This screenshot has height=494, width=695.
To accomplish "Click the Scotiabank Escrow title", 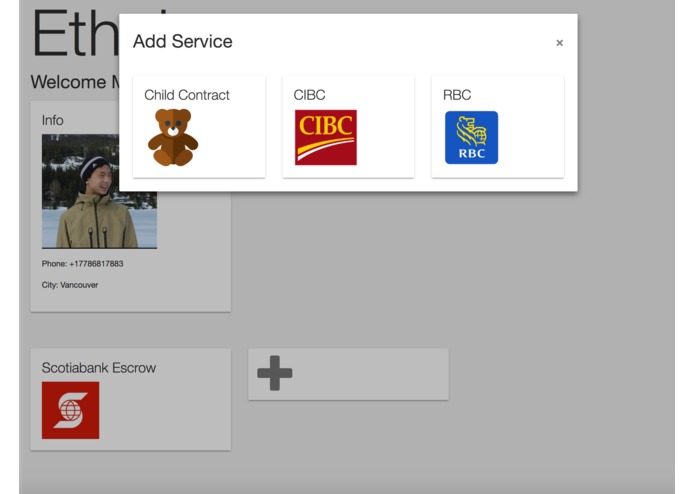I will pos(99,368).
